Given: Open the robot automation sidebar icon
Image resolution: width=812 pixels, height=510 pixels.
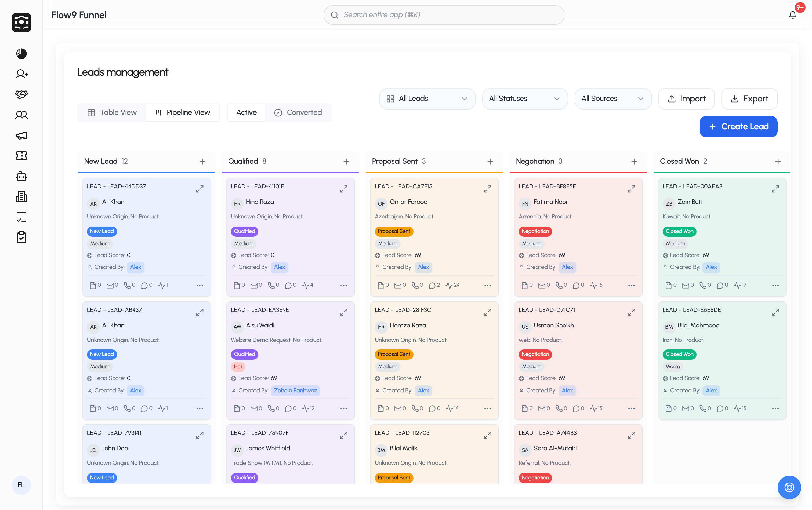Looking at the screenshot, I should pos(21,176).
